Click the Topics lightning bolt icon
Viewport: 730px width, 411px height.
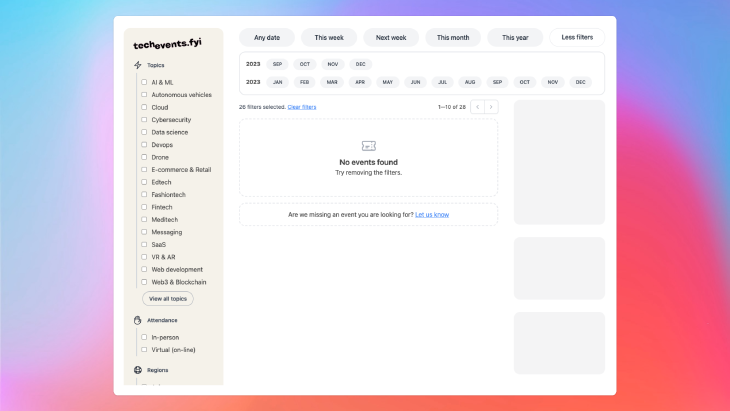138,65
